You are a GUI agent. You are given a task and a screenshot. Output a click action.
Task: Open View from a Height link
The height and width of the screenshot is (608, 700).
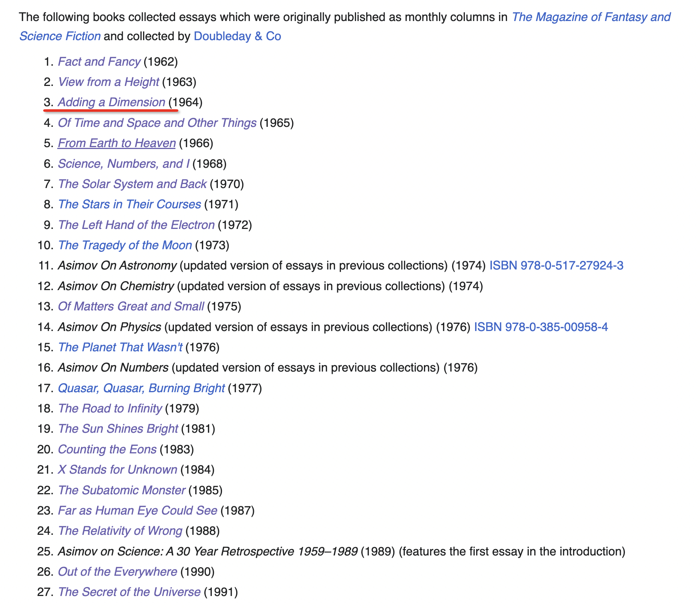109,82
